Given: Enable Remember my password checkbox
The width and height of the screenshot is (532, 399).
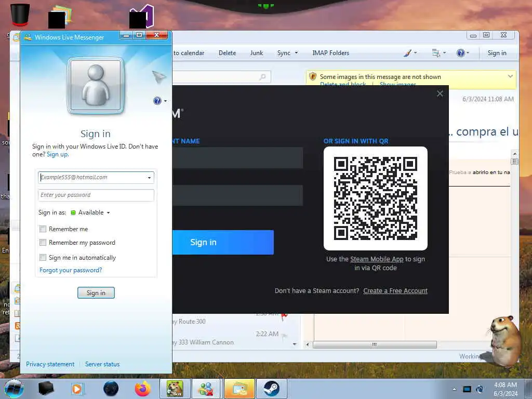Looking at the screenshot, I should (x=43, y=243).
